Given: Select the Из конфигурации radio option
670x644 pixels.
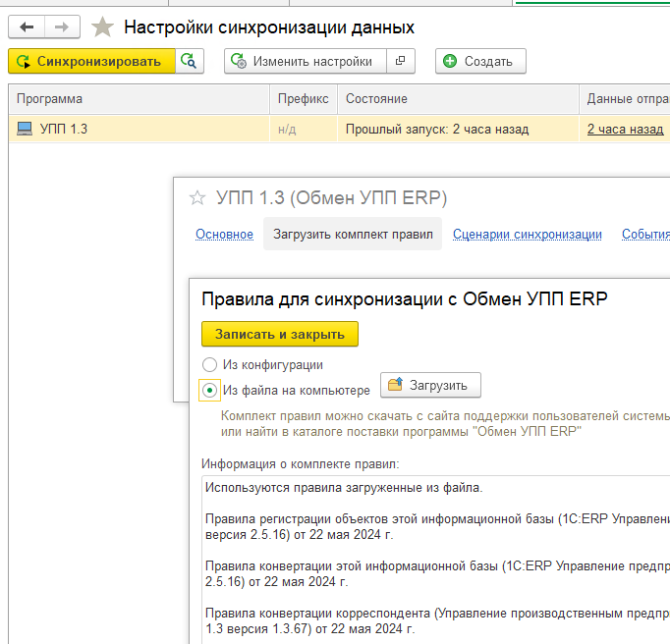Looking at the screenshot, I should pyautogui.click(x=209, y=365).
